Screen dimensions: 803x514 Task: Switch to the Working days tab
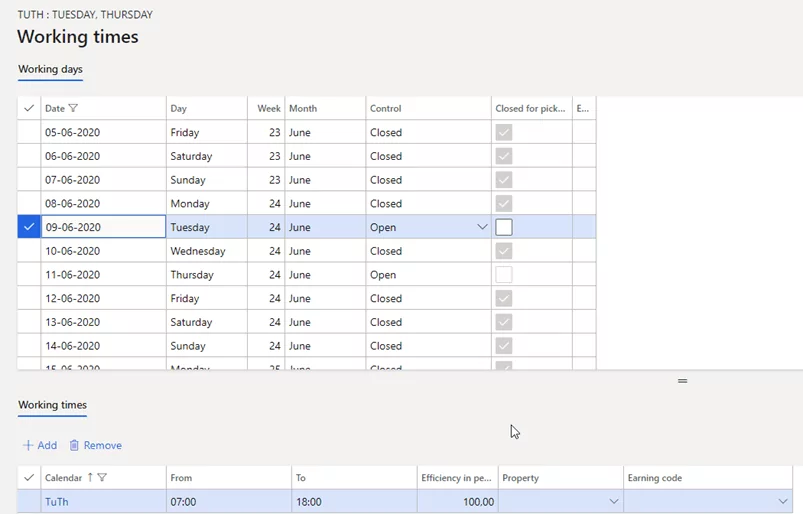coord(50,69)
